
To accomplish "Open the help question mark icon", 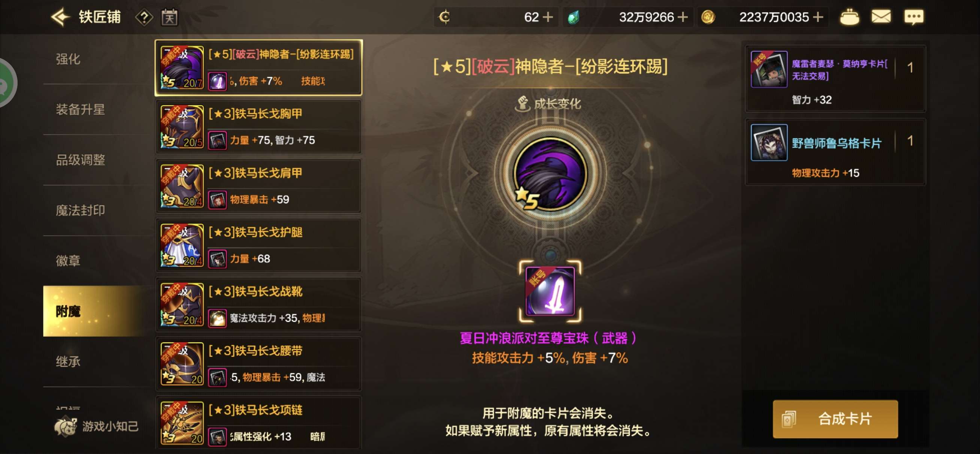I will pyautogui.click(x=144, y=18).
